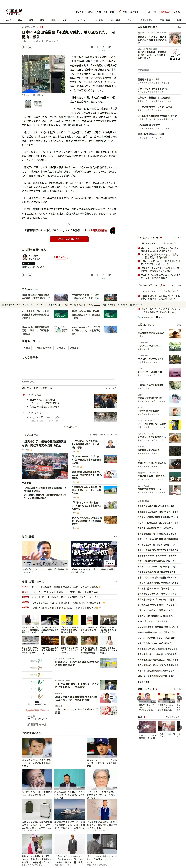186x868 pixels.
Task: Click the Facebook share link in sidebar
Action: pos(145,317)
